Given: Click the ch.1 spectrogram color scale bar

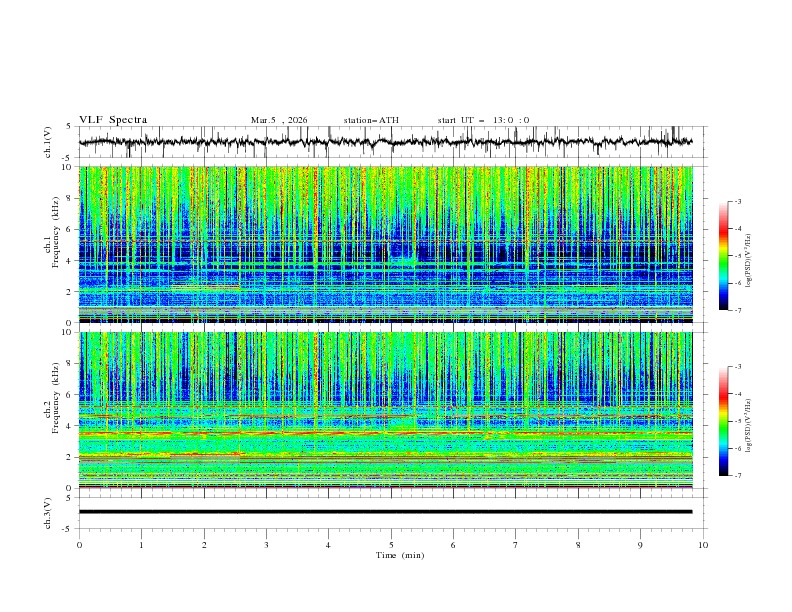Looking at the screenshot, I should point(723,256).
